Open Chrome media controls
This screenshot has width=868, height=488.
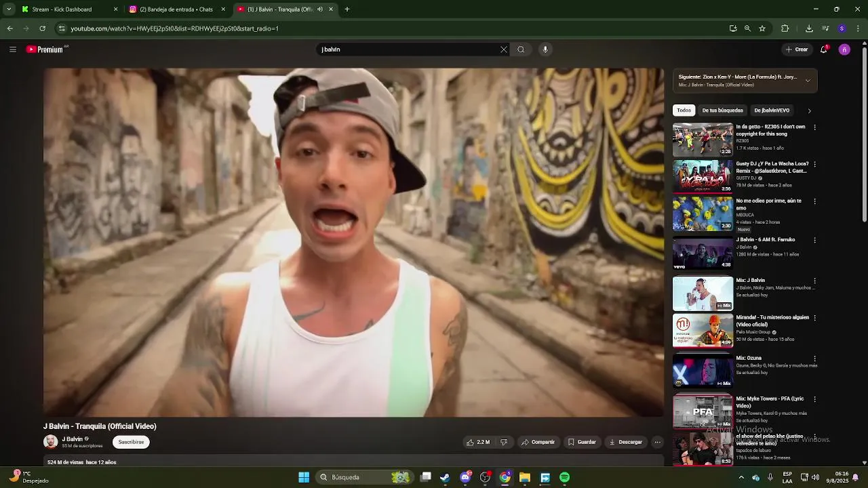pyautogui.click(x=825, y=28)
